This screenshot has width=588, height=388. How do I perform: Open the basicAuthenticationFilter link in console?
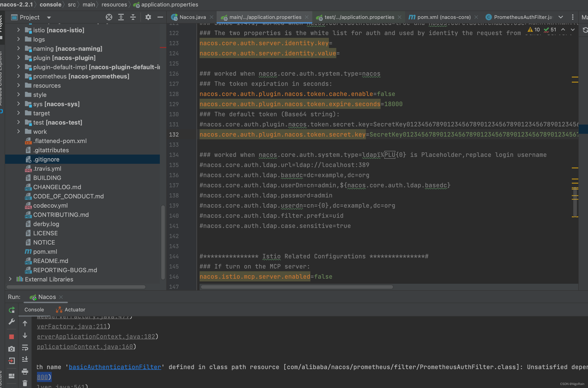coord(115,367)
